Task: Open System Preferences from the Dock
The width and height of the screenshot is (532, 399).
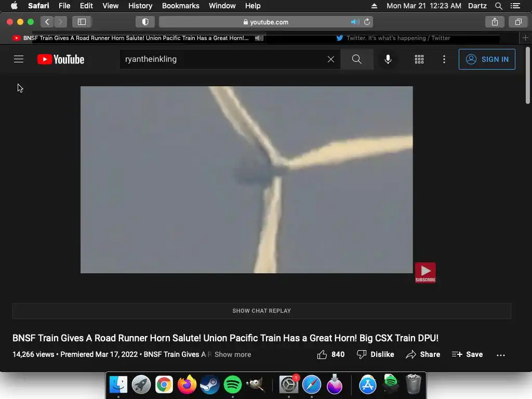Action: [289, 384]
